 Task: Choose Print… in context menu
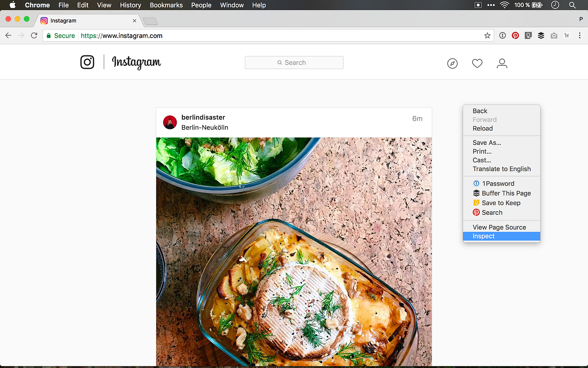click(501, 152)
